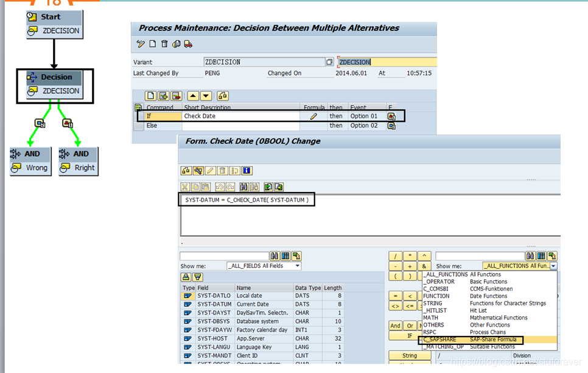Click the delete trash icon in Process Maintenance
This screenshot has height=373, width=588.
coord(164,44)
